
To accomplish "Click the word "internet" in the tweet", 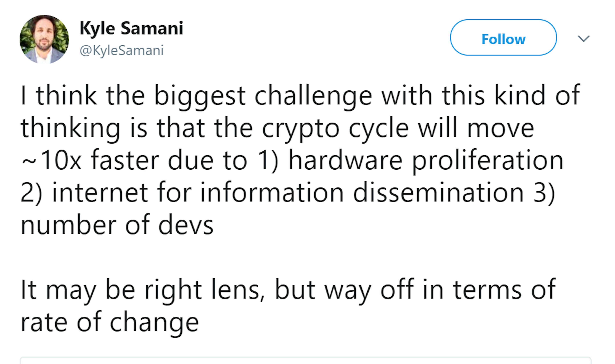I will click(100, 193).
